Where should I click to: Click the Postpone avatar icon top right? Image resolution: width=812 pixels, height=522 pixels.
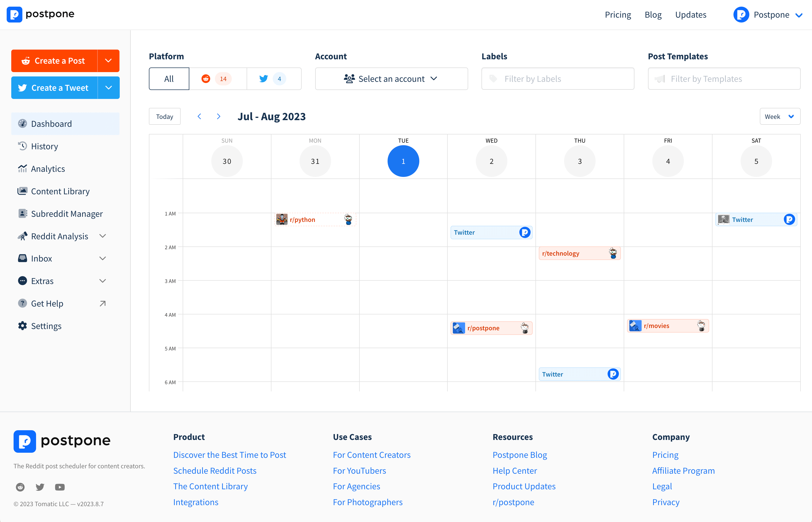point(741,15)
